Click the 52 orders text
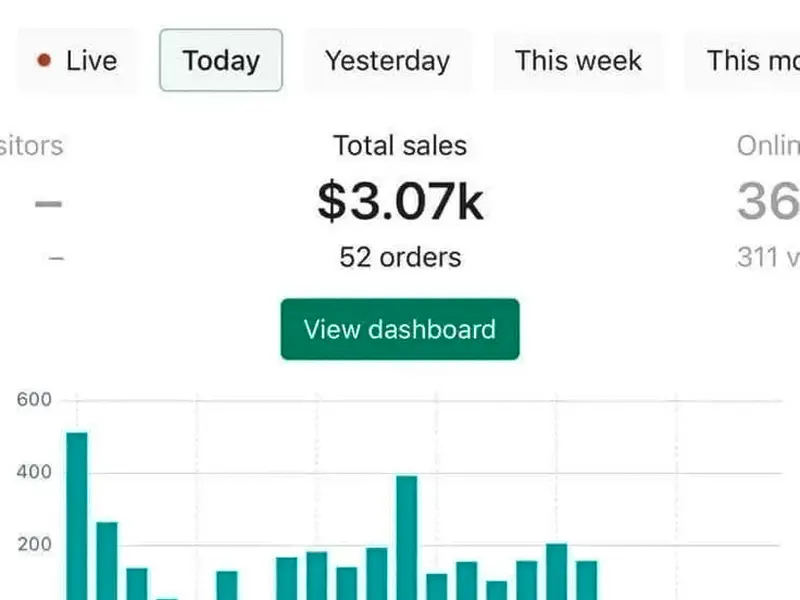 coord(400,257)
